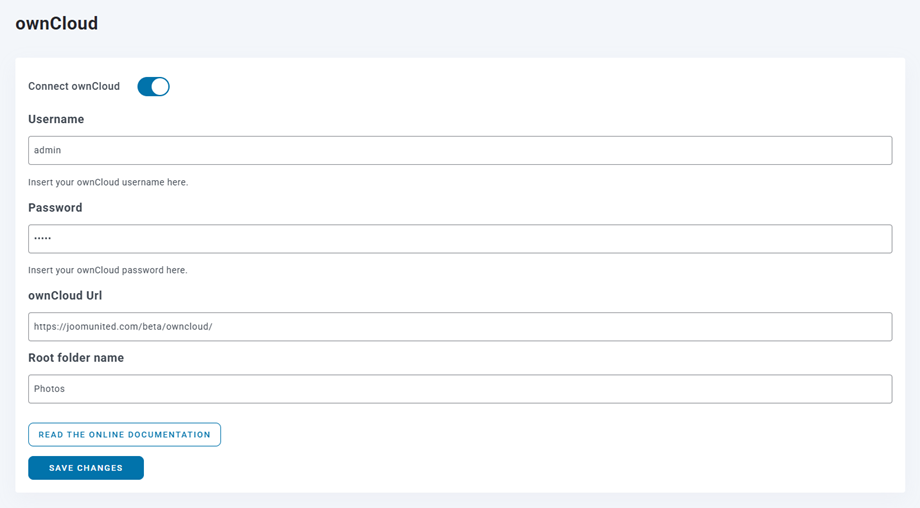Click the 'Photos' root folder text

point(49,389)
